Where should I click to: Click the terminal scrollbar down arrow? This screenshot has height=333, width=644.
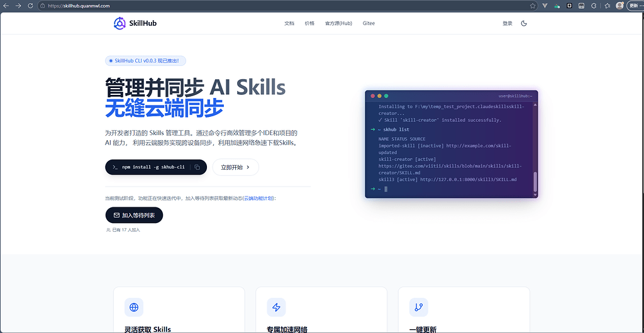(x=535, y=195)
